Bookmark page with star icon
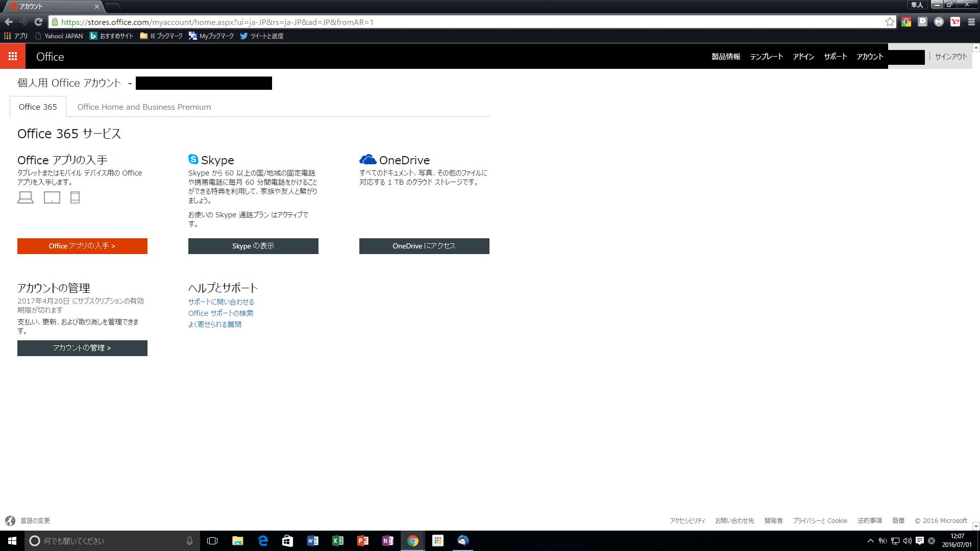Viewport: 980px width, 551px height. coord(890,22)
